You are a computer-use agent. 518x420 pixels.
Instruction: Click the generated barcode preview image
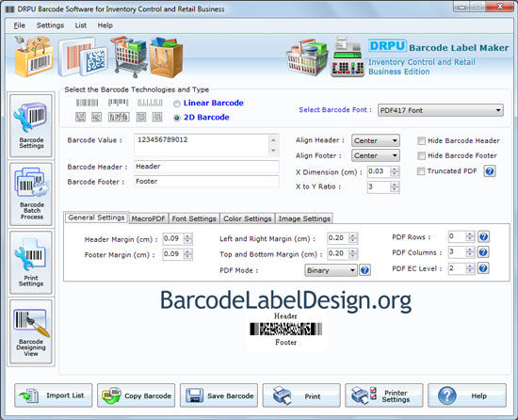tap(285, 329)
